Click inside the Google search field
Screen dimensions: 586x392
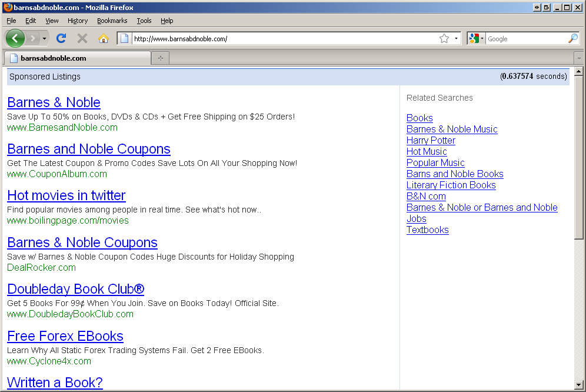pos(526,38)
